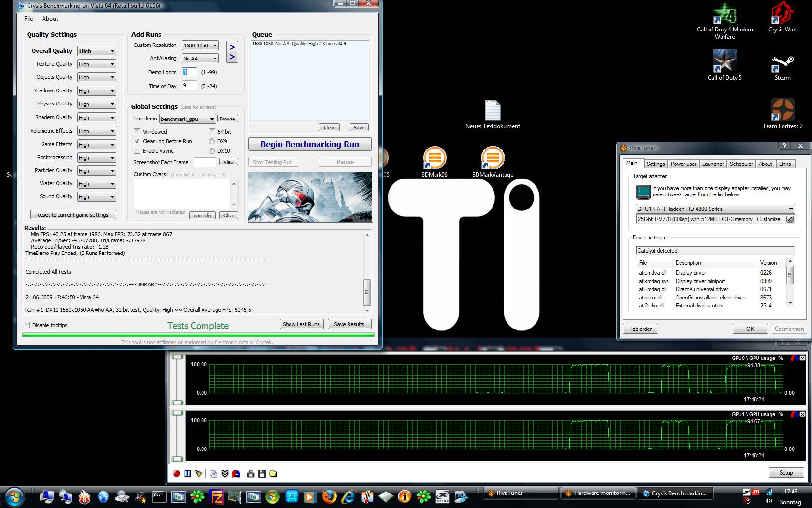
Task: Click the red-blue magnet 'A' toolbar icon
Action: pyautogui.click(x=236, y=474)
